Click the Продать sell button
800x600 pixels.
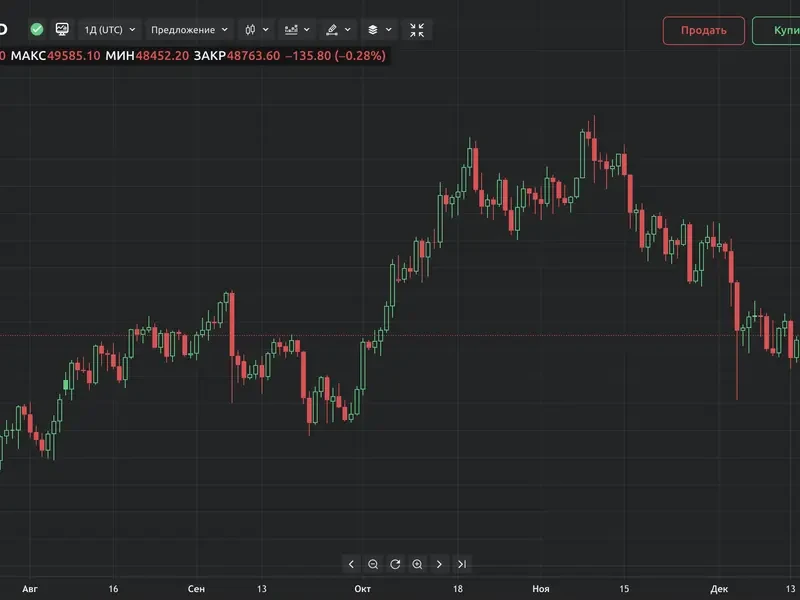click(x=704, y=31)
